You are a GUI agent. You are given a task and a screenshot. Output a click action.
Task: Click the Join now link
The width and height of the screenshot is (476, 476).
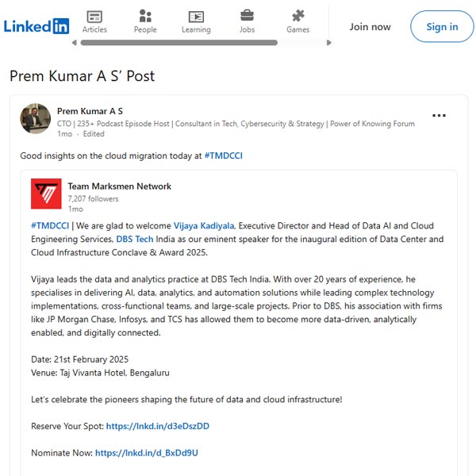370,27
